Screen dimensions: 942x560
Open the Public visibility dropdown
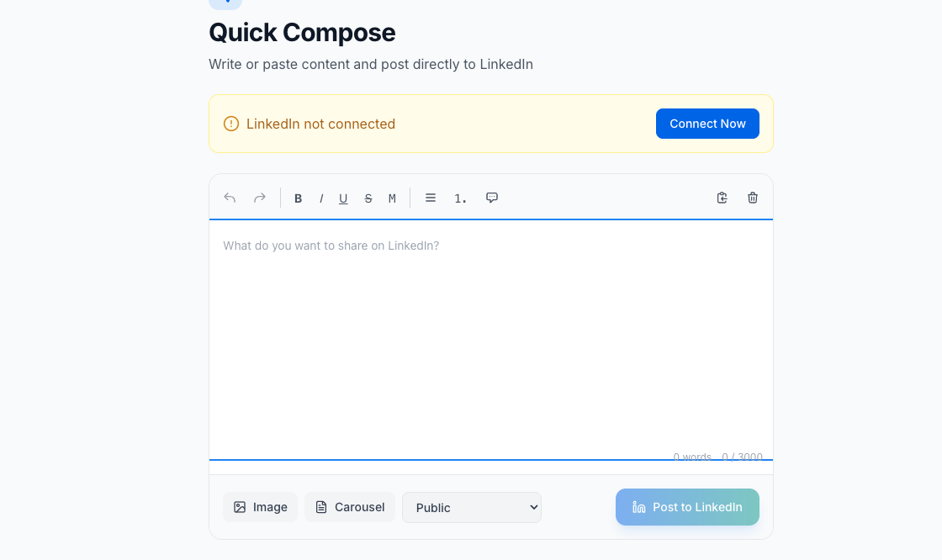click(471, 507)
